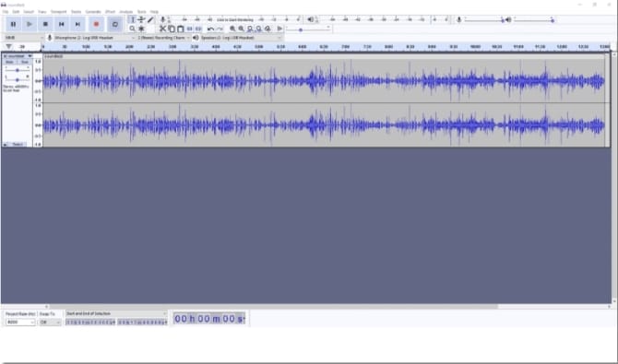
Task: Click the Silence audio selection icon
Action: tap(198, 29)
